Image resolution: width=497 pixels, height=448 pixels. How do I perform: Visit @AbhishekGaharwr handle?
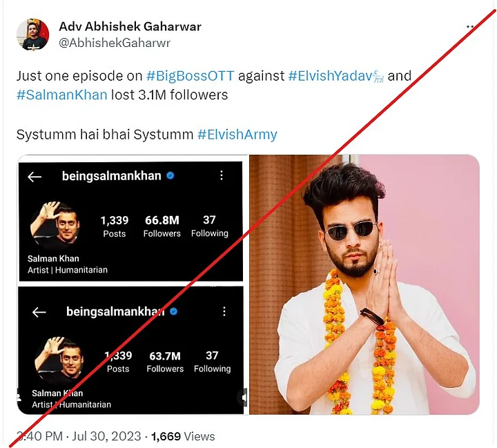tap(115, 43)
